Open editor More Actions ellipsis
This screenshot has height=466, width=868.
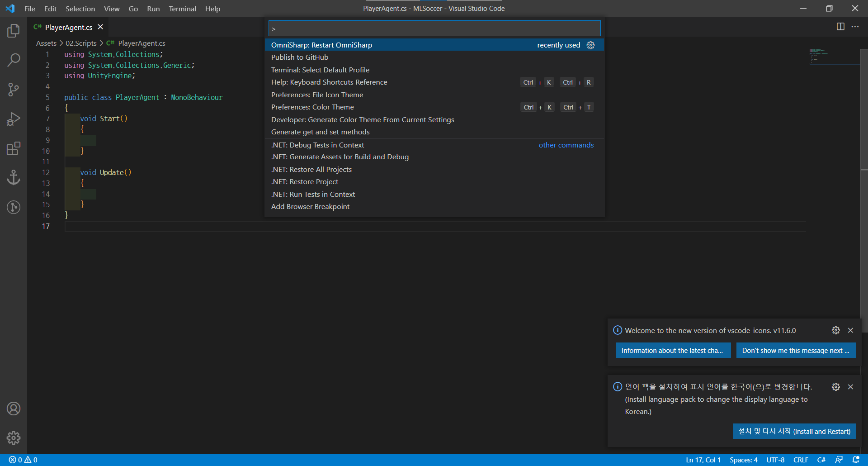855,27
